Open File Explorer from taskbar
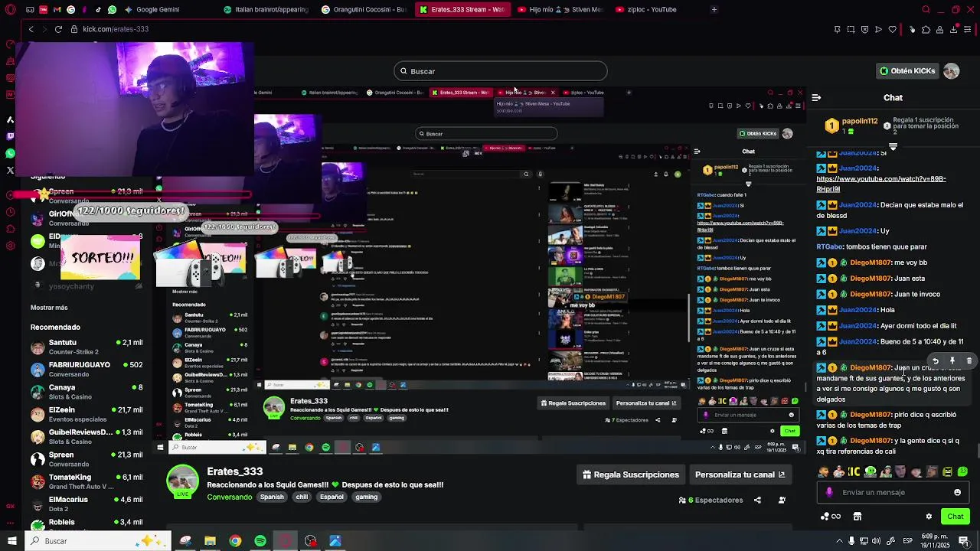The image size is (980, 551). tap(210, 541)
